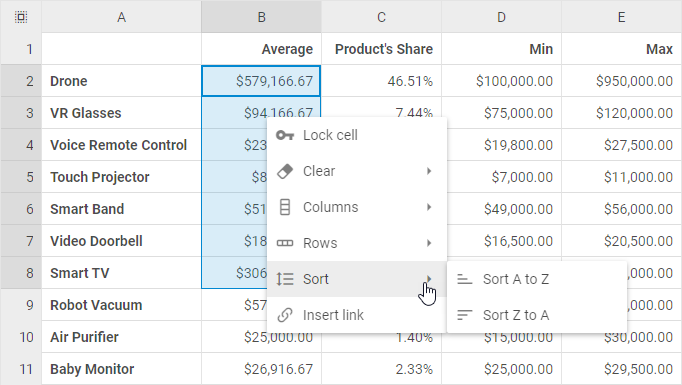Click the Min header cell

[501, 49]
